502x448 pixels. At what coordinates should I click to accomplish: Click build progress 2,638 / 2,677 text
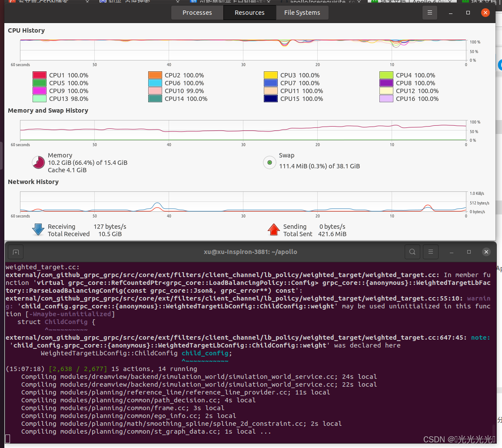click(x=78, y=369)
